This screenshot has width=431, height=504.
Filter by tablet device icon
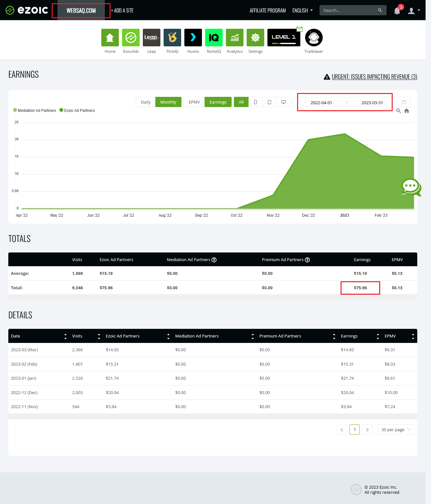[x=269, y=102]
